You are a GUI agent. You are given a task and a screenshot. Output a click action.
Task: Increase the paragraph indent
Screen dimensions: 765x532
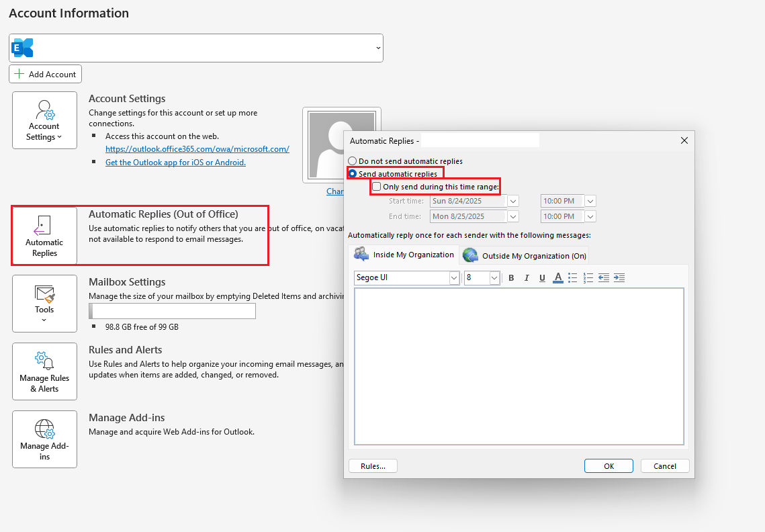tap(619, 277)
